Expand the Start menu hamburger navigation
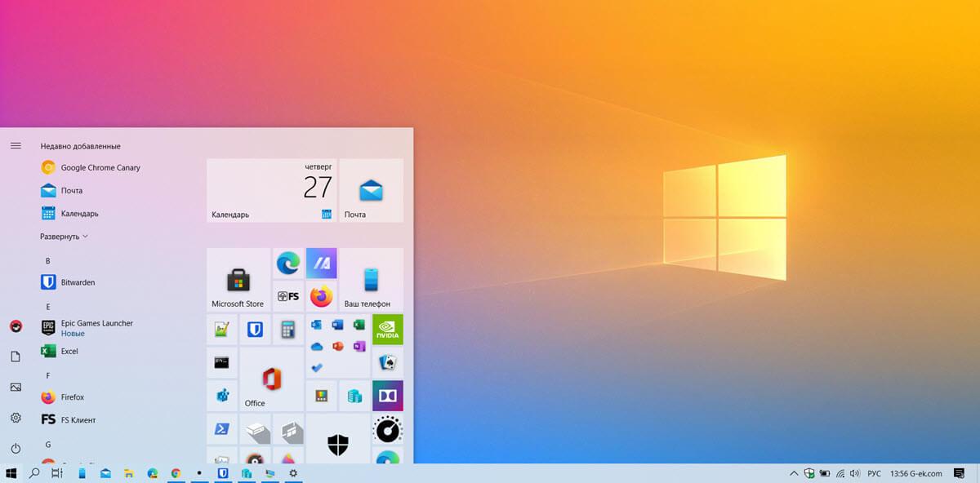 [16, 145]
